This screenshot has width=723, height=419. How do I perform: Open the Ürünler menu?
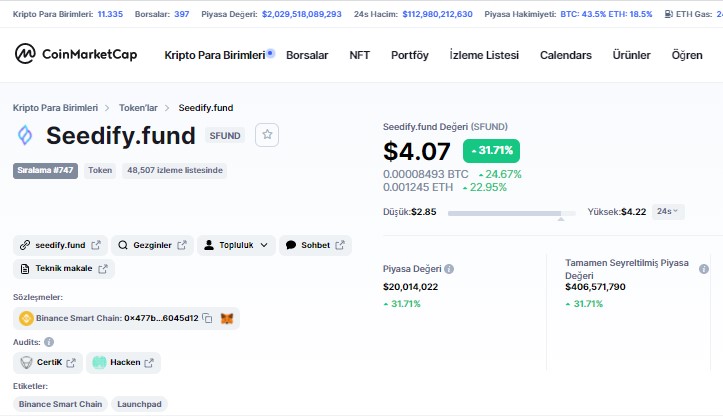pyautogui.click(x=631, y=55)
